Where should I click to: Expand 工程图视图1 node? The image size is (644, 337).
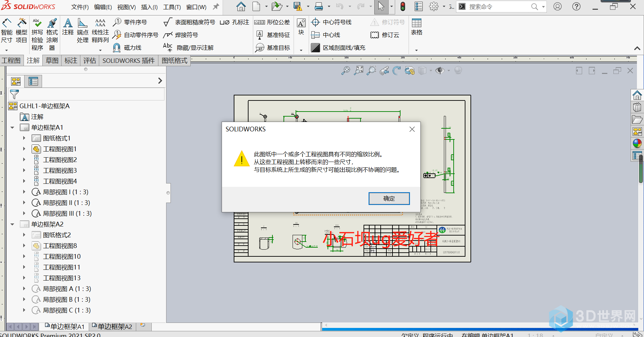24,149
